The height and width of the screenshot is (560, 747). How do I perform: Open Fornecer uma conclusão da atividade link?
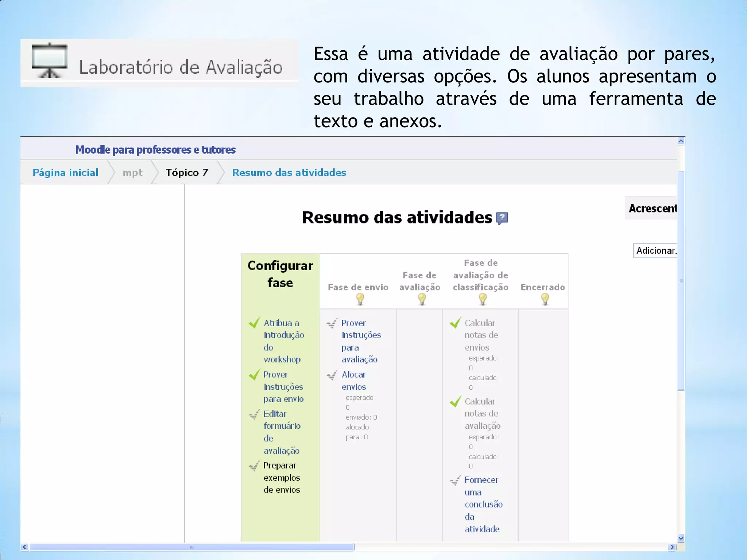tap(483, 504)
